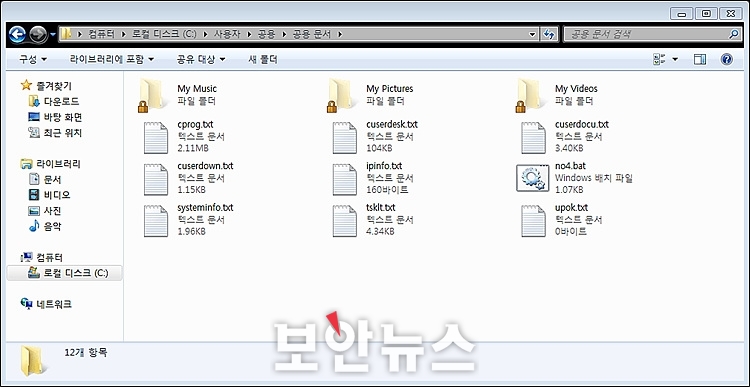
Task: Expand the address bar history dropdown
Action: [x=533, y=34]
